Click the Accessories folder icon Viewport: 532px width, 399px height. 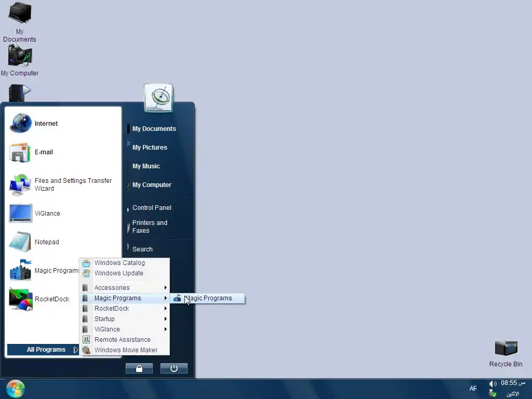point(86,288)
